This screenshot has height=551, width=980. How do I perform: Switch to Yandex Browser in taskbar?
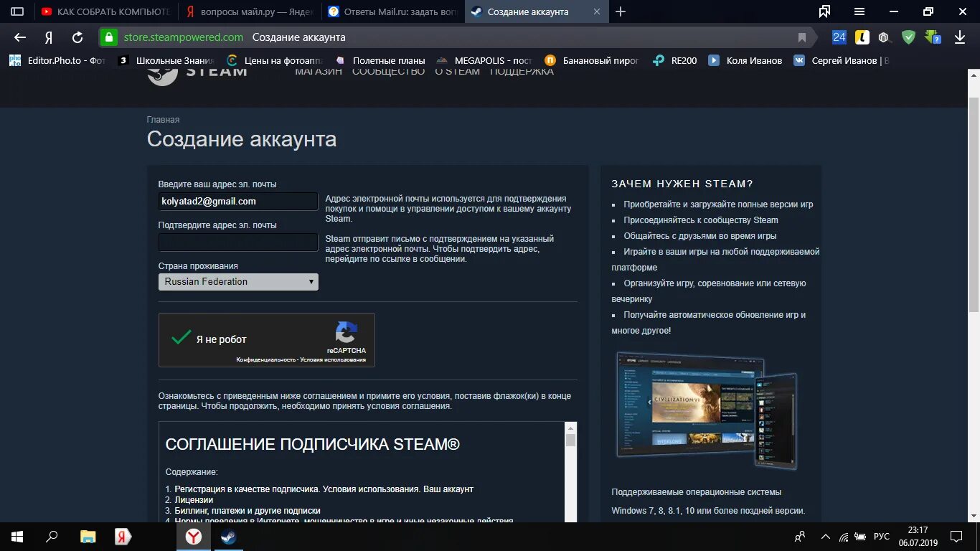[194, 537]
